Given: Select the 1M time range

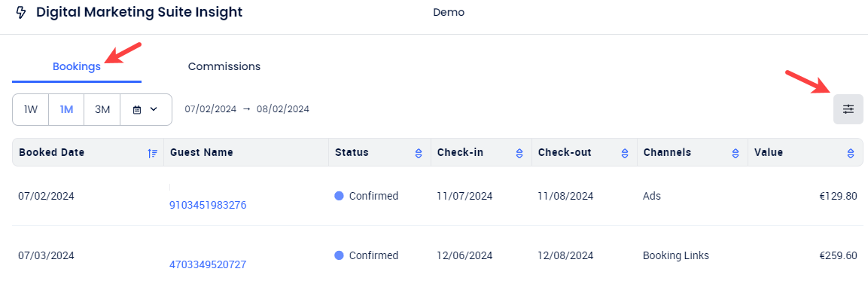Looking at the screenshot, I should (x=66, y=109).
